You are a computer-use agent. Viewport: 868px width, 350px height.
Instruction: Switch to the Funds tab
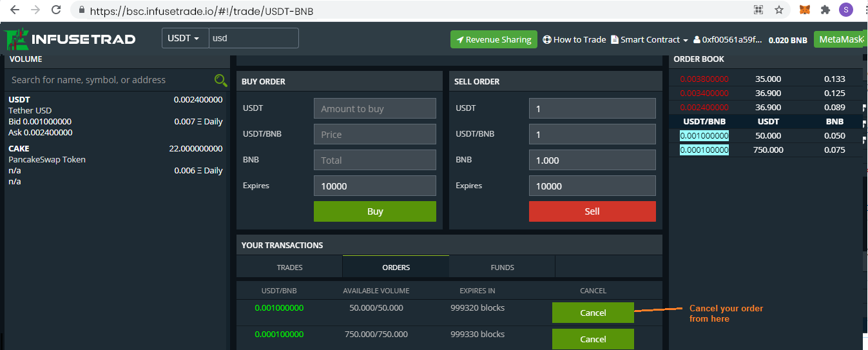(x=502, y=267)
